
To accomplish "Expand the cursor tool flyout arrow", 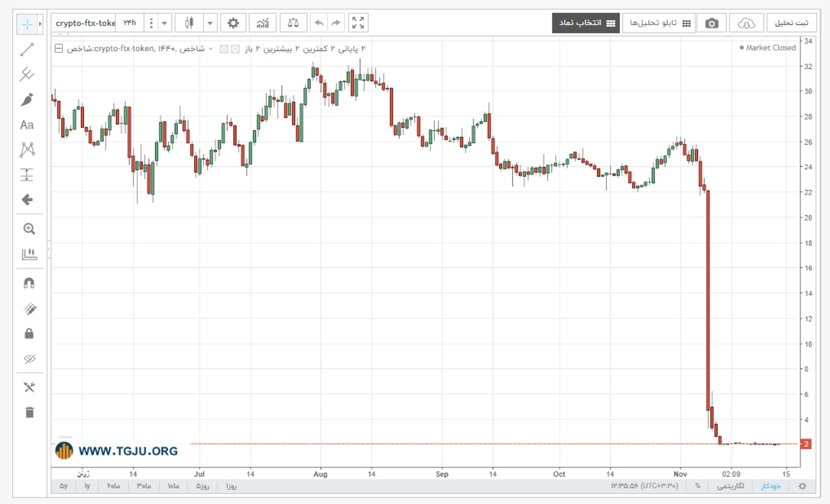I will 40,24.
